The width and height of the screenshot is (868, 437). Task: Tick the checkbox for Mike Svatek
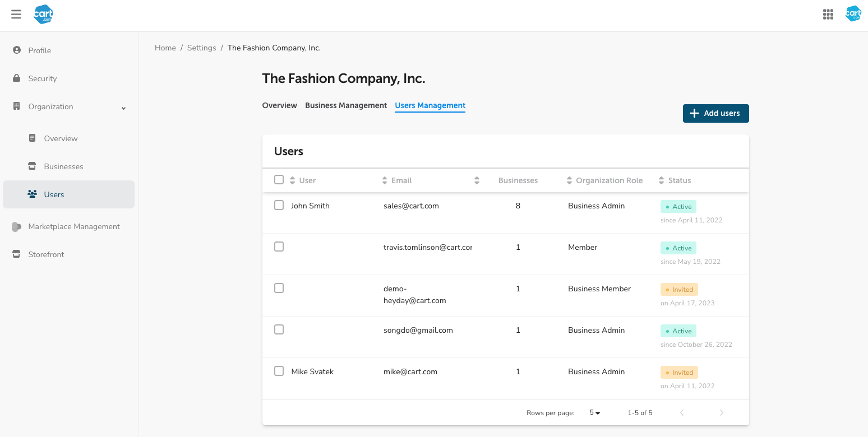pos(279,371)
